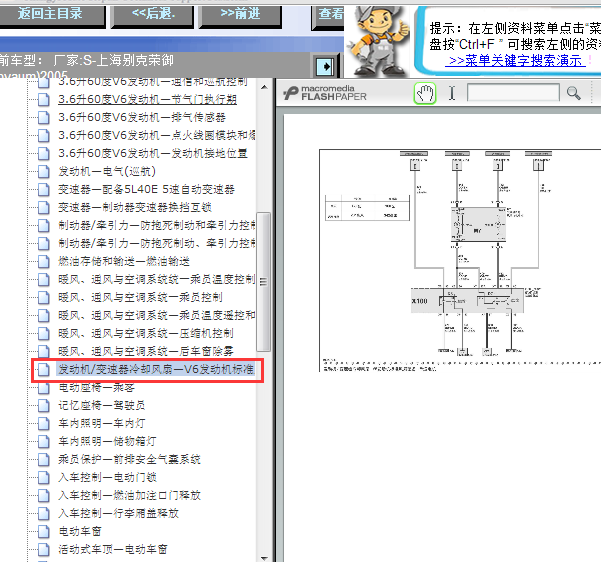Click tree panel scrollbar down arrow
601x562 pixels.
tap(264, 557)
